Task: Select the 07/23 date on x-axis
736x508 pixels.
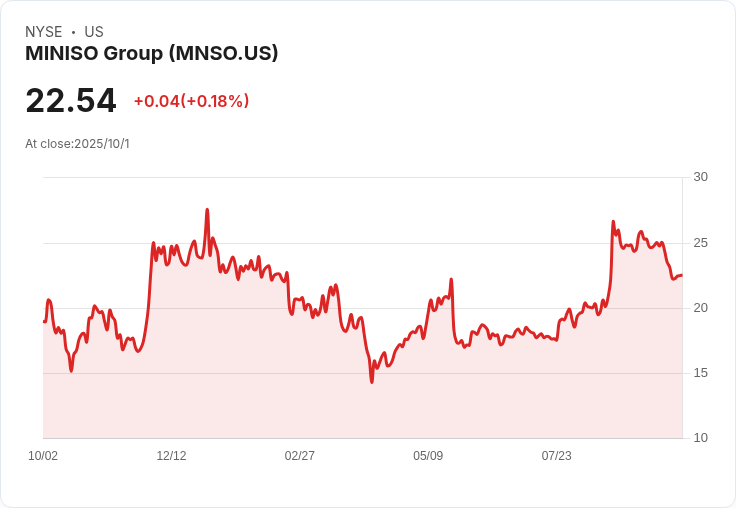Action: (557, 455)
